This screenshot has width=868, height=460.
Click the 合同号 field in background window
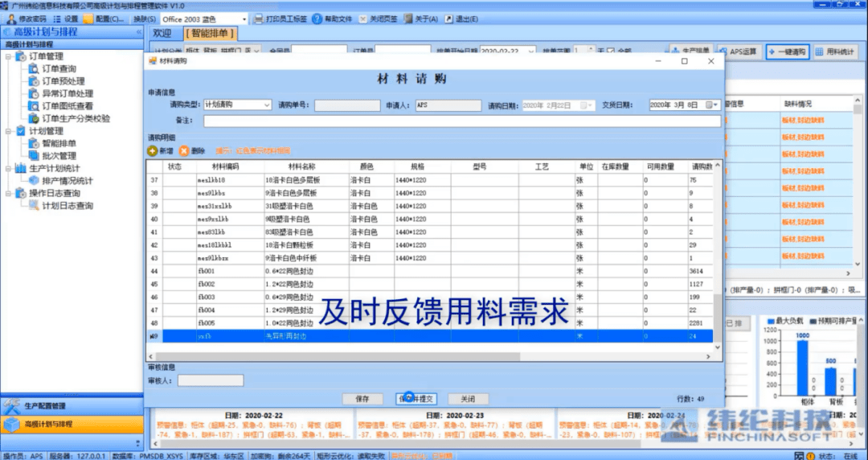[319, 51]
